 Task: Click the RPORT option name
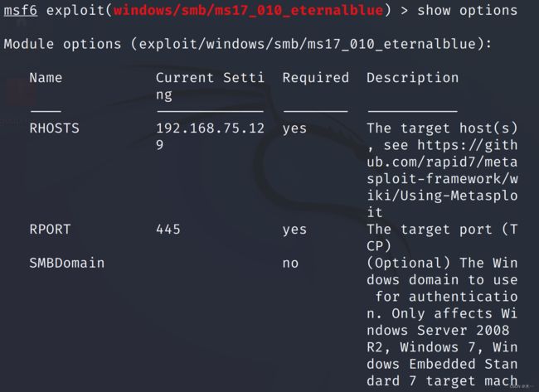[x=50, y=230]
